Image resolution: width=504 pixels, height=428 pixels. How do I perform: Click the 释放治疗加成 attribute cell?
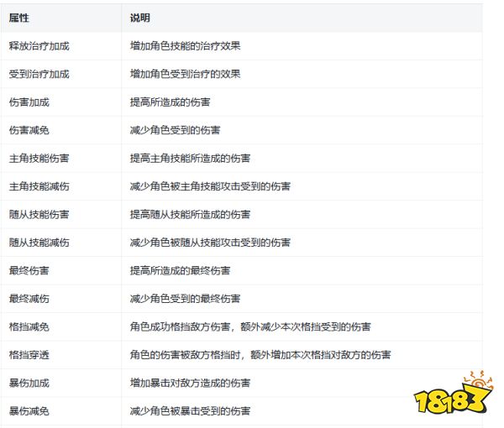coord(39,46)
